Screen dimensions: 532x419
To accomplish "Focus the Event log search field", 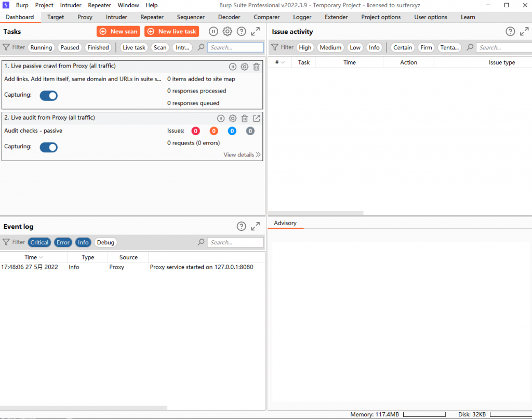I will point(235,242).
